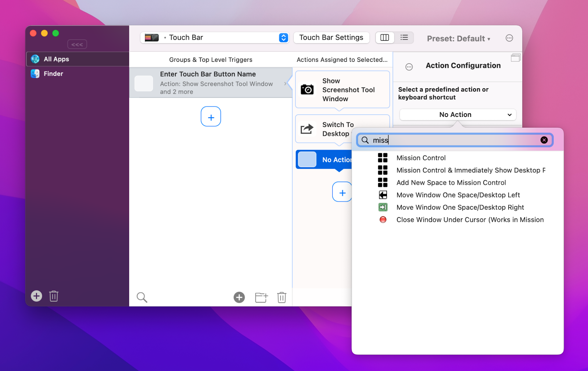The image size is (588, 371).
Task: Click the detach window icon in Action Configuration
Action: click(x=516, y=58)
